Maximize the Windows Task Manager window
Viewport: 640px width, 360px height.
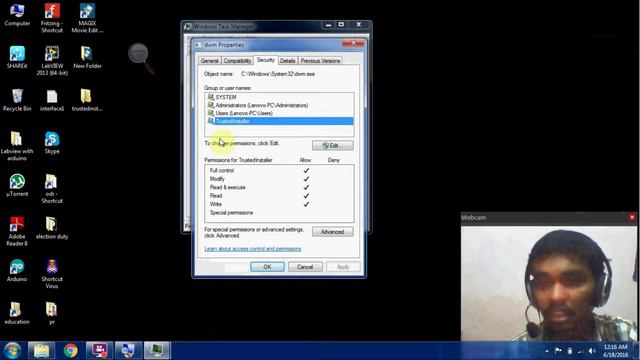pos(341,25)
